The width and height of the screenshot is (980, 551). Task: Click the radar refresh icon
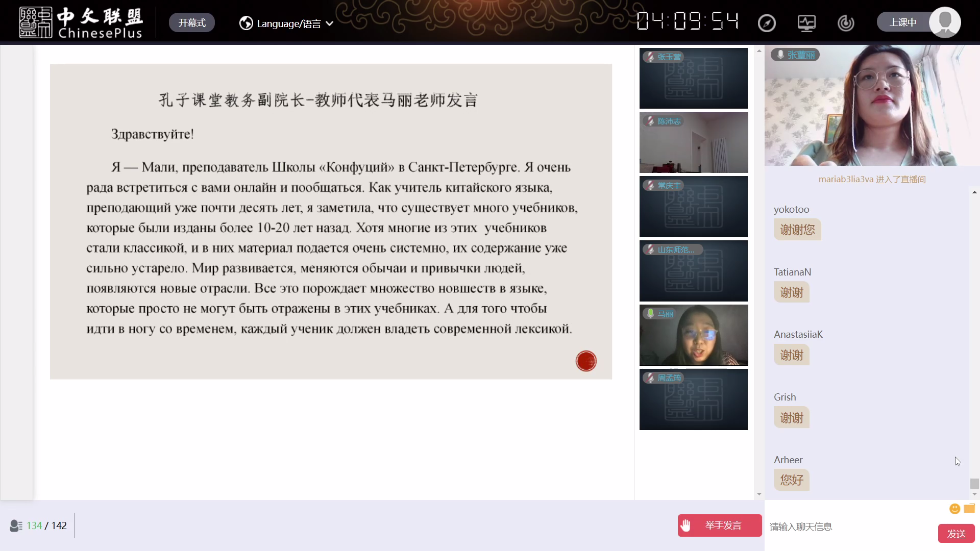click(846, 23)
